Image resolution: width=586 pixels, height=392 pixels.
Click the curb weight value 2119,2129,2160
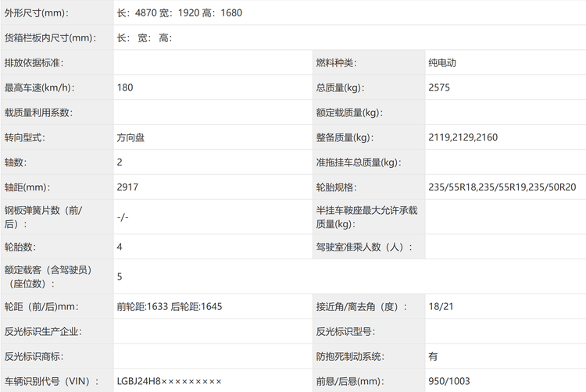[463, 137]
